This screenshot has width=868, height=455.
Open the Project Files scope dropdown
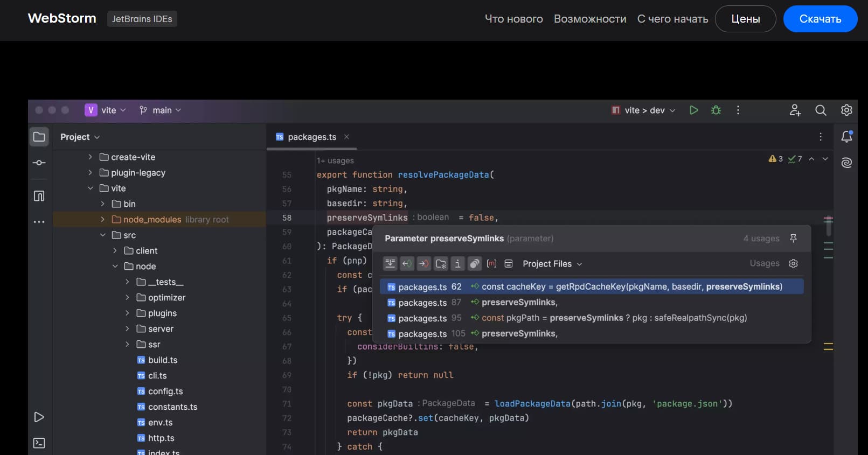tap(552, 263)
